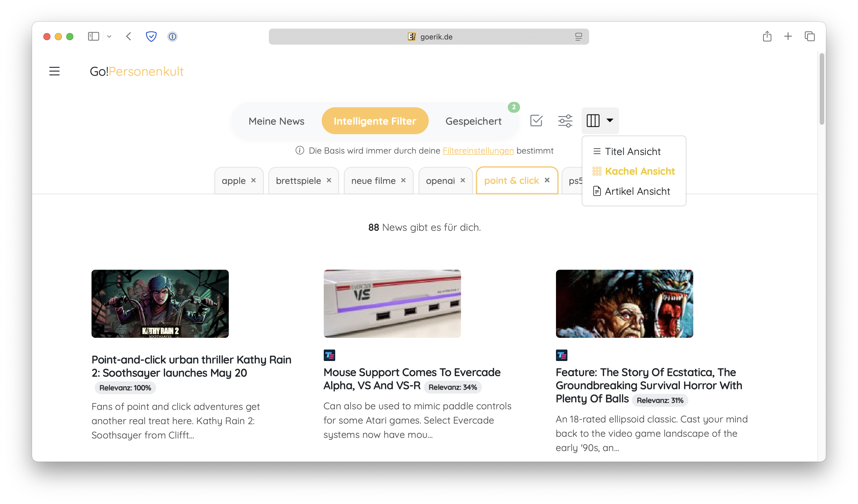This screenshot has height=504, width=858.
Task: Select the brettspiele filter tag
Action: (298, 180)
